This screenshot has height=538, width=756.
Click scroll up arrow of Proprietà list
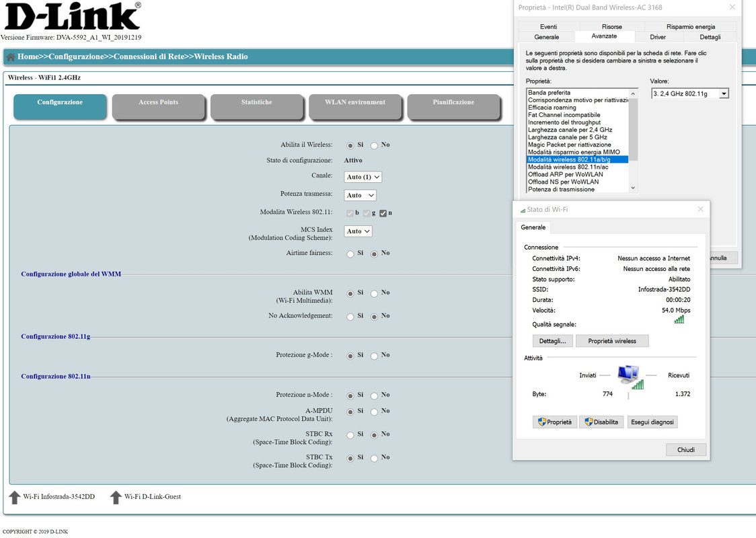point(633,93)
